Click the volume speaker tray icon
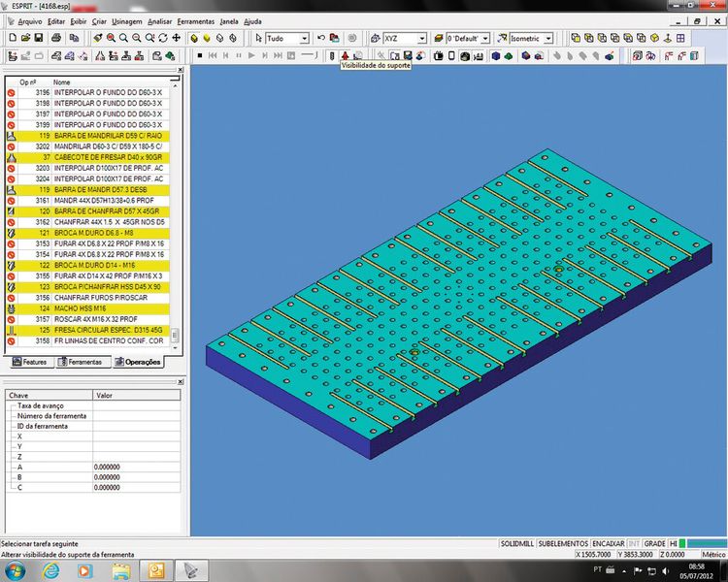The image size is (728, 582). (x=666, y=571)
